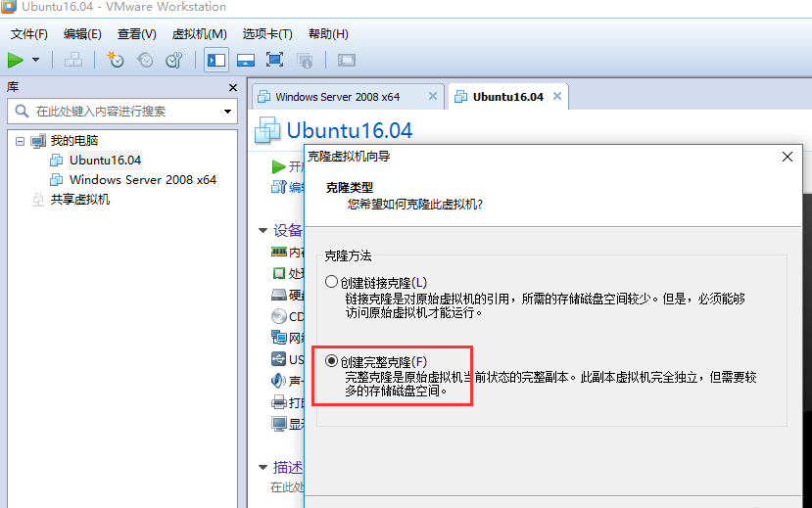Collapse the 描述 section
The height and width of the screenshot is (508, 812).
pos(263,468)
